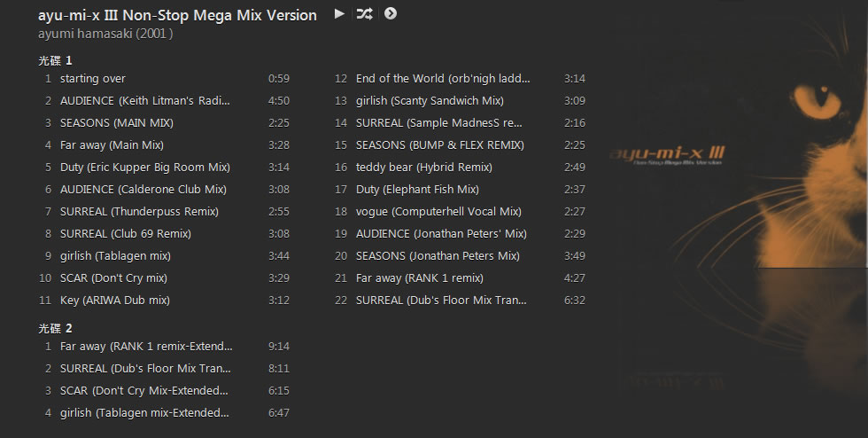Click the 光碟 2 disc header

point(55,328)
